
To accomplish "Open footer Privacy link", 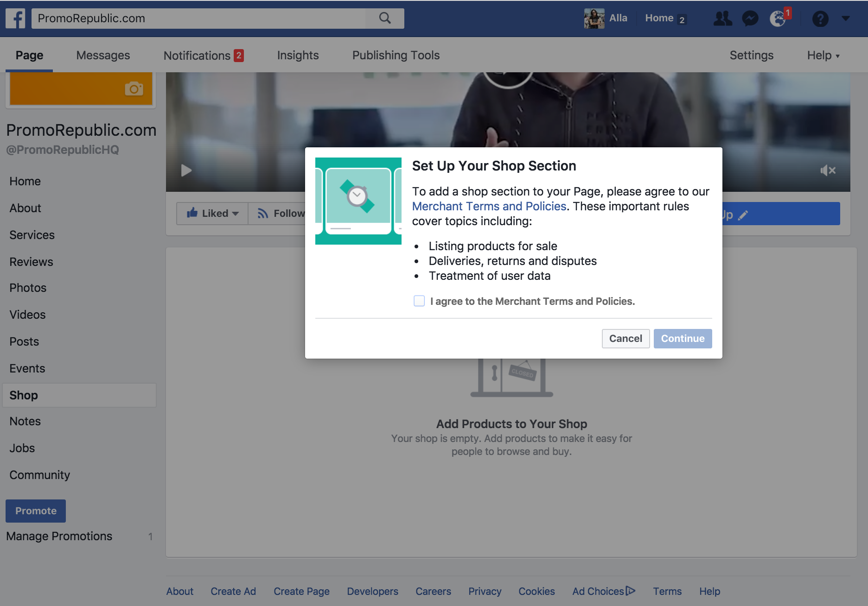I will pyautogui.click(x=485, y=591).
